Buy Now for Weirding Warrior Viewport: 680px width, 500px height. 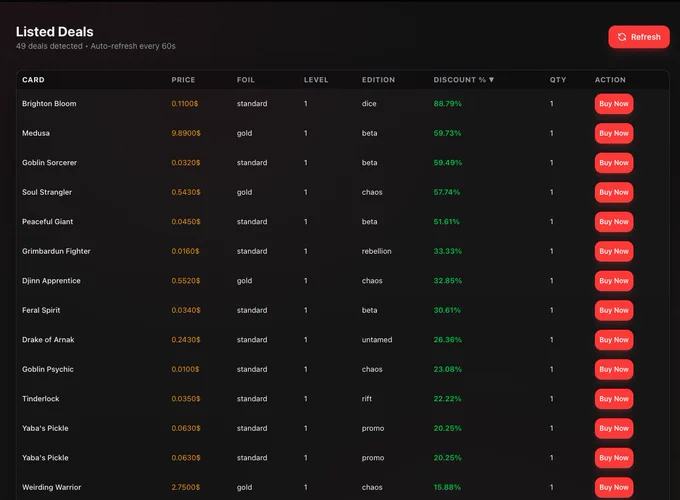tap(614, 487)
